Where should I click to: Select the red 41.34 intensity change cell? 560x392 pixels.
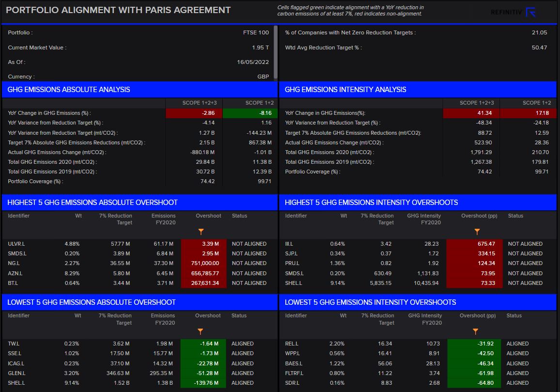(x=471, y=113)
